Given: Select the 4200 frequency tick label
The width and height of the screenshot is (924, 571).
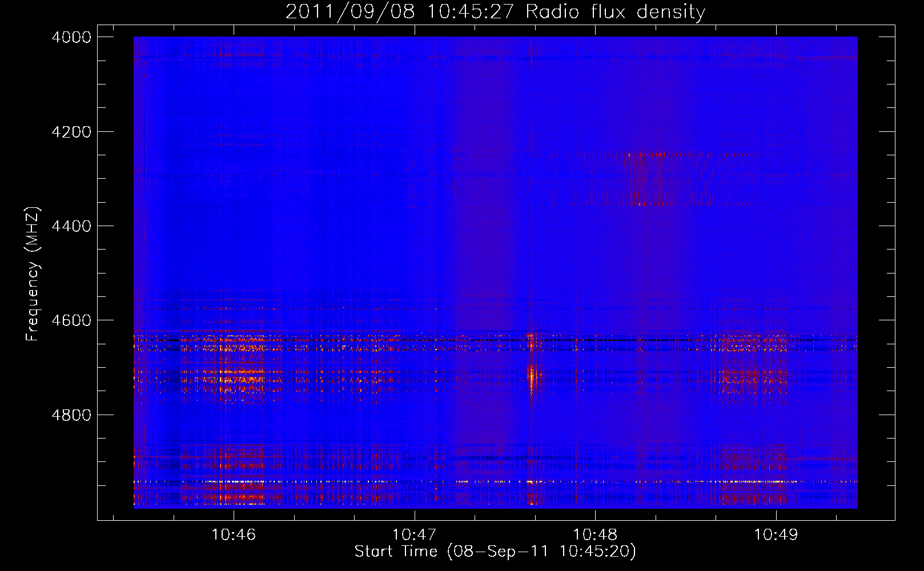Looking at the screenshot, I should (x=71, y=132).
